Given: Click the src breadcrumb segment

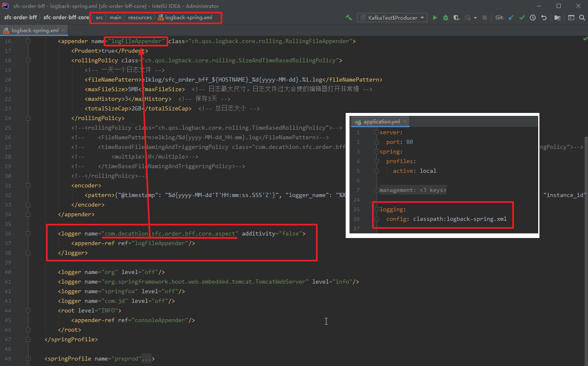Looking at the screenshot, I should tap(99, 18).
